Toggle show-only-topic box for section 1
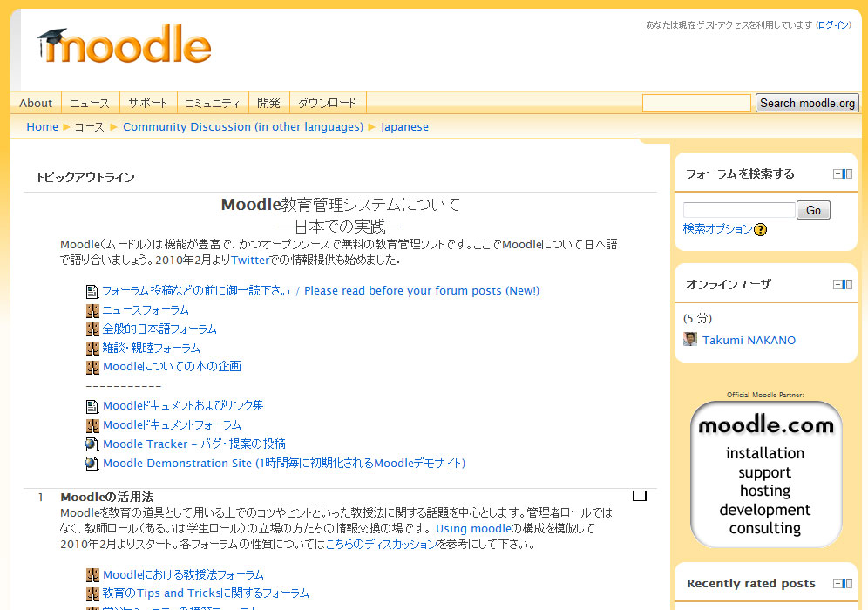868x610 pixels. 640,496
